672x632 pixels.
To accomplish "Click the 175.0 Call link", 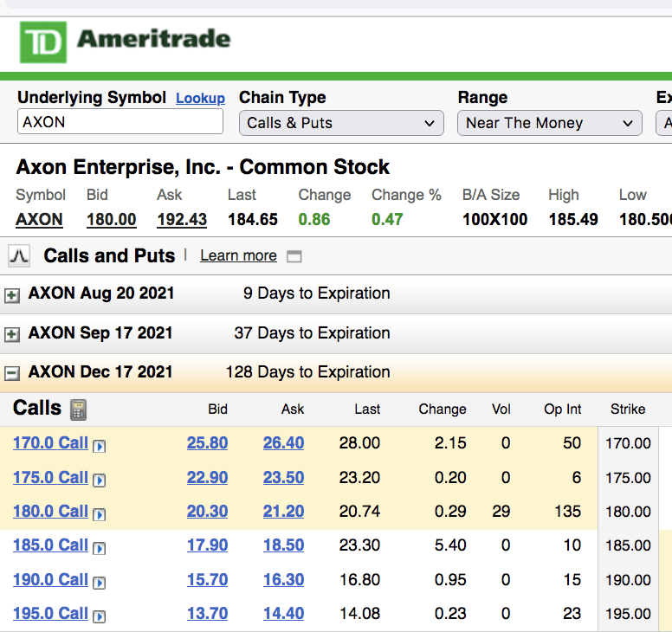I will (x=50, y=477).
